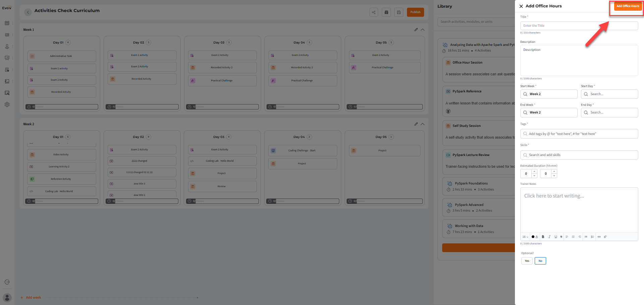Click the Add week link
The width and height of the screenshot is (644, 305).
pyautogui.click(x=31, y=298)
